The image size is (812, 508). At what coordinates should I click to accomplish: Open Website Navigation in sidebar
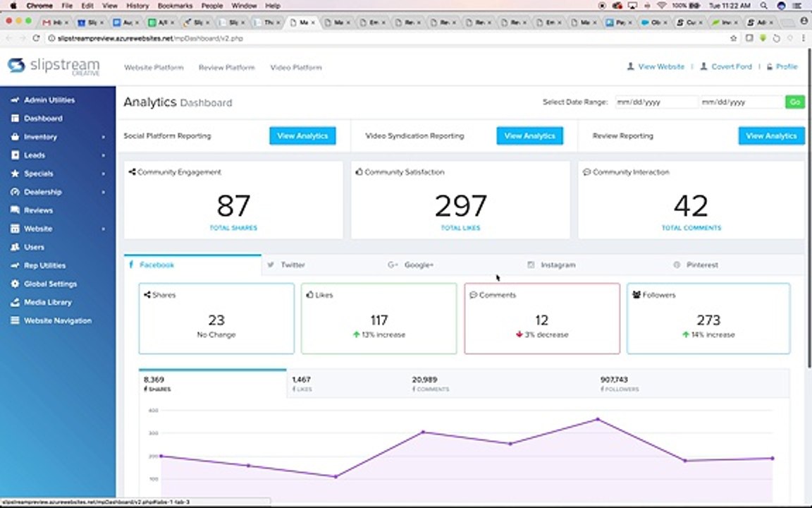click(58, 320)
